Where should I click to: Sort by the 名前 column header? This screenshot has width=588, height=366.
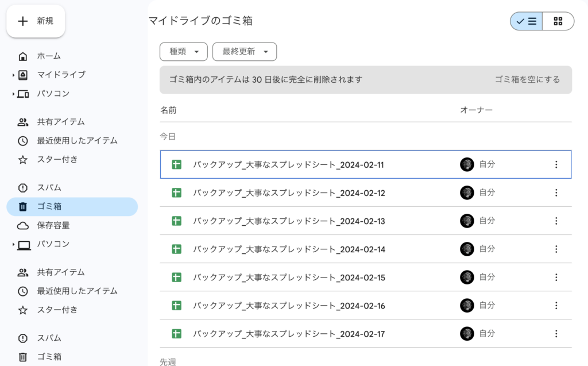click(168, 110)
